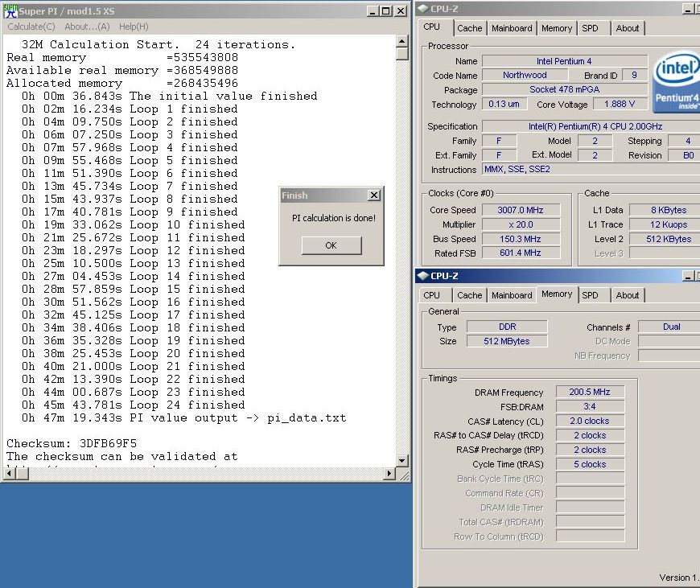This screenshot has height=588, width=700.
Task: Switch to About tab in upper CPU-Z
Action: tap(628, 28)
